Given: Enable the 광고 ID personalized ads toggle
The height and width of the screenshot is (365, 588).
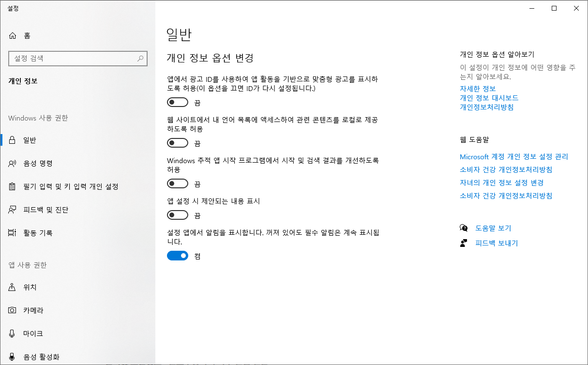Looking at the screenshot, I should 177,102.
